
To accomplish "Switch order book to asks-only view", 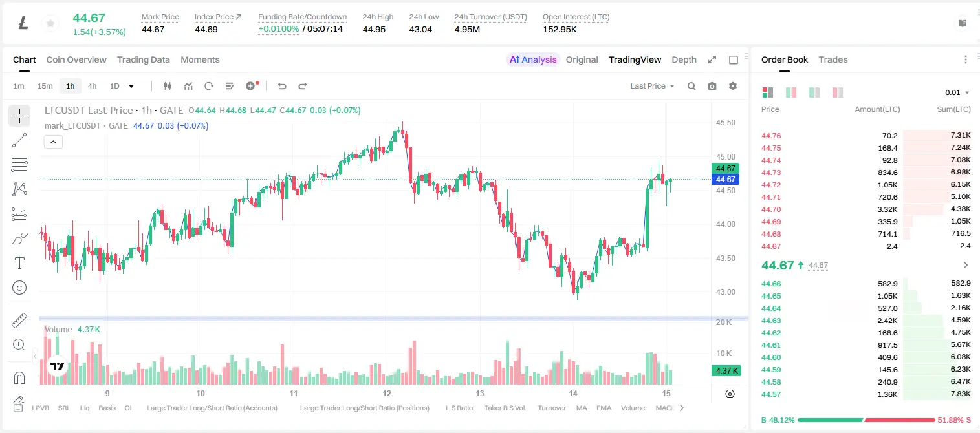I will pos(838,92).
